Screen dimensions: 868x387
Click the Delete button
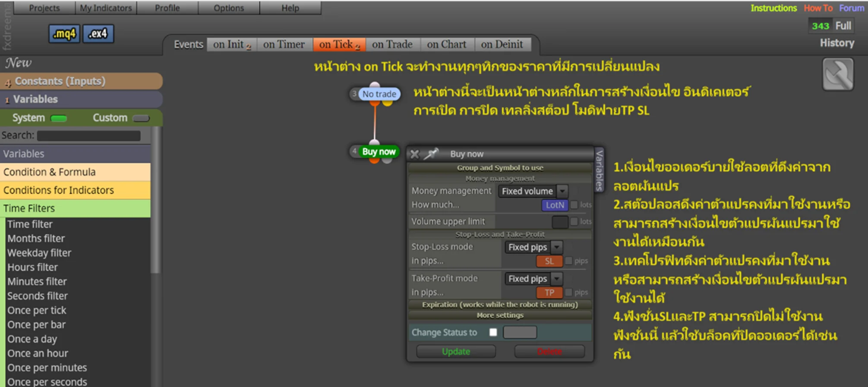click(549, 352)
